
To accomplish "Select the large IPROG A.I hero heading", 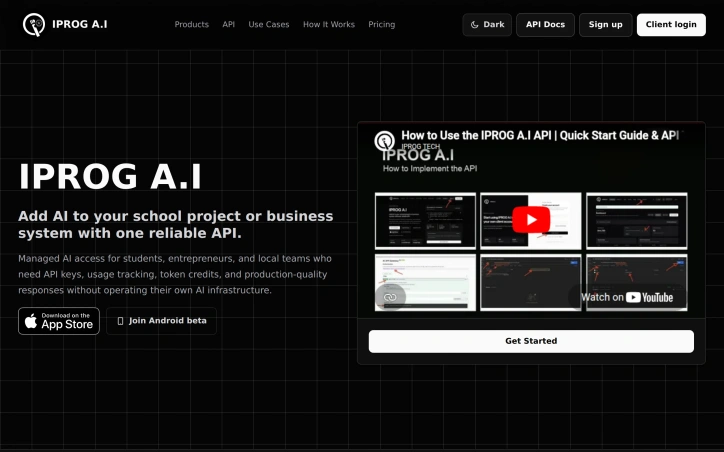I will coord(110,177).
